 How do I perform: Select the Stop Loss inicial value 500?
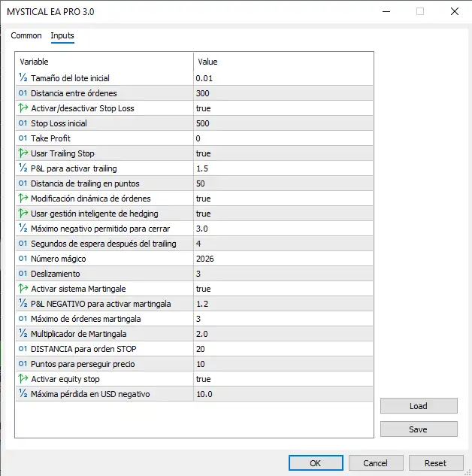[283, 123]
